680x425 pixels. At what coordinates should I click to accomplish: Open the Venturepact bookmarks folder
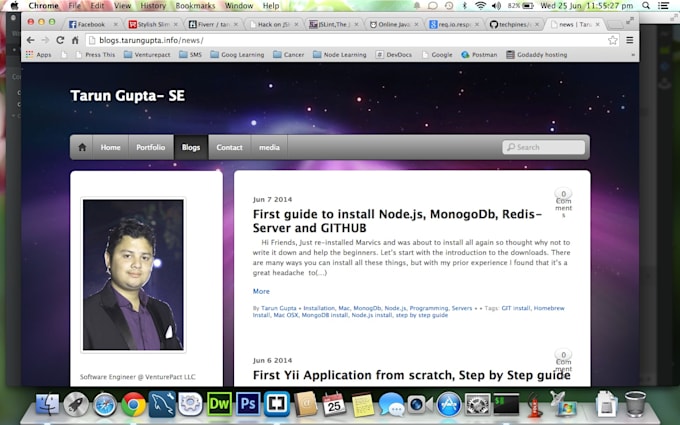tap(147, 55)
